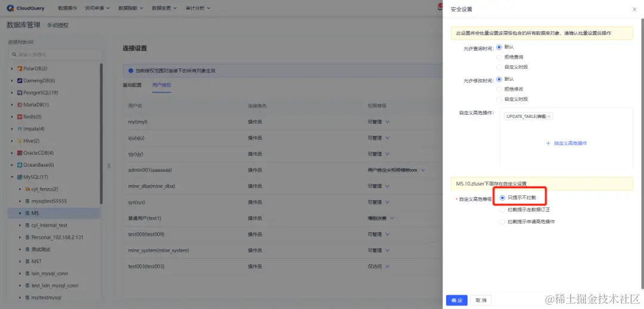Select 自定义时段 under 允许修改时间
This screenshot has height=309, width=644.
pos(499,99)
